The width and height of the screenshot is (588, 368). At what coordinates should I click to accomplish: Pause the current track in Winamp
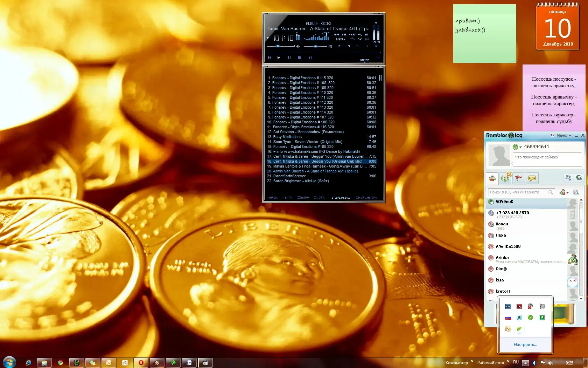click(x=289, y=57)
